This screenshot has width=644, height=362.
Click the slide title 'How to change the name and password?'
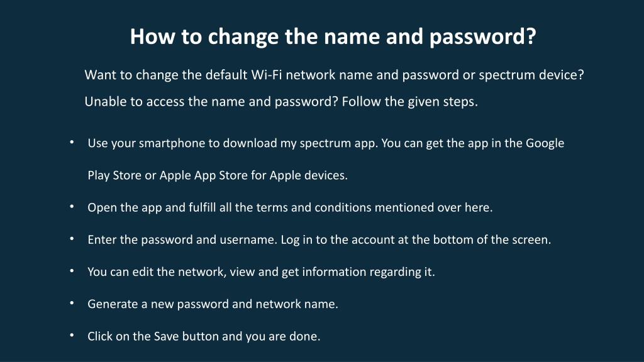point(333,37)
